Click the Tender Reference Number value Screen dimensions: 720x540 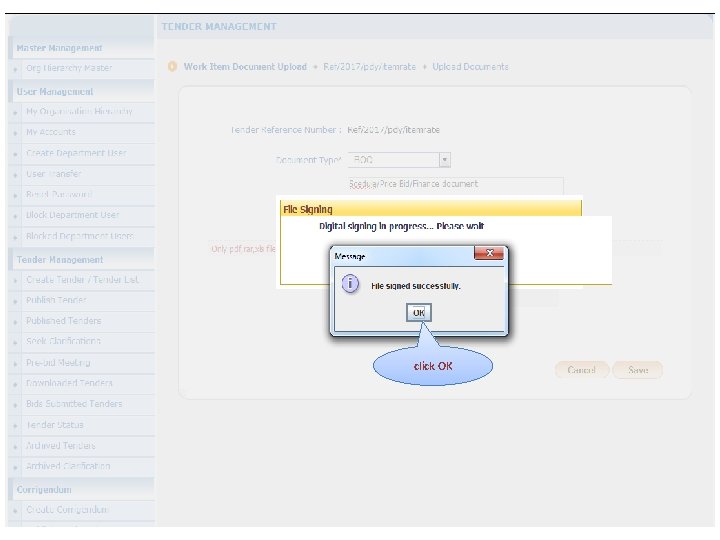coord(394,130)
